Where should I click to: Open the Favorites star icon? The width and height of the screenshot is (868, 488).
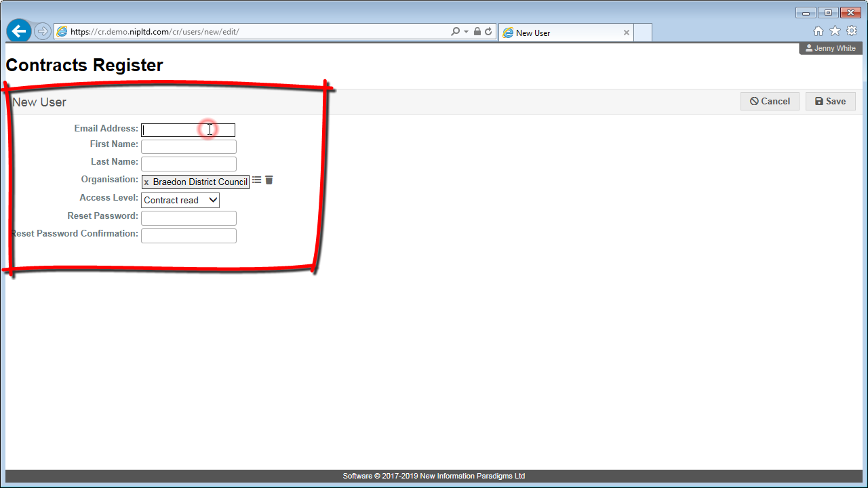point(835,31)
